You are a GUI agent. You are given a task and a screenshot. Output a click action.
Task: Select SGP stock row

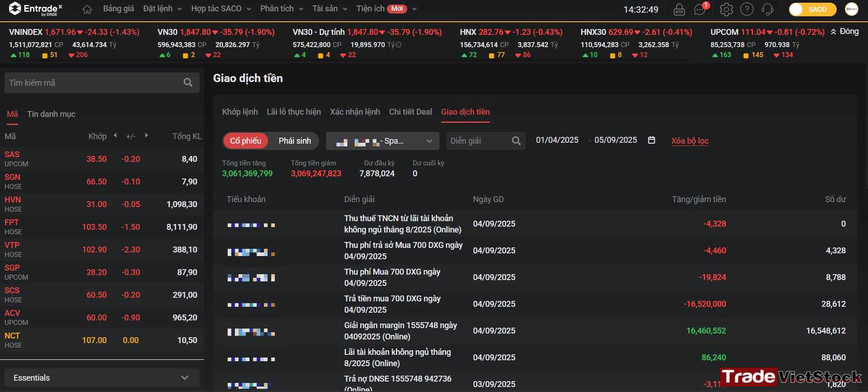(x=102, y=272)
